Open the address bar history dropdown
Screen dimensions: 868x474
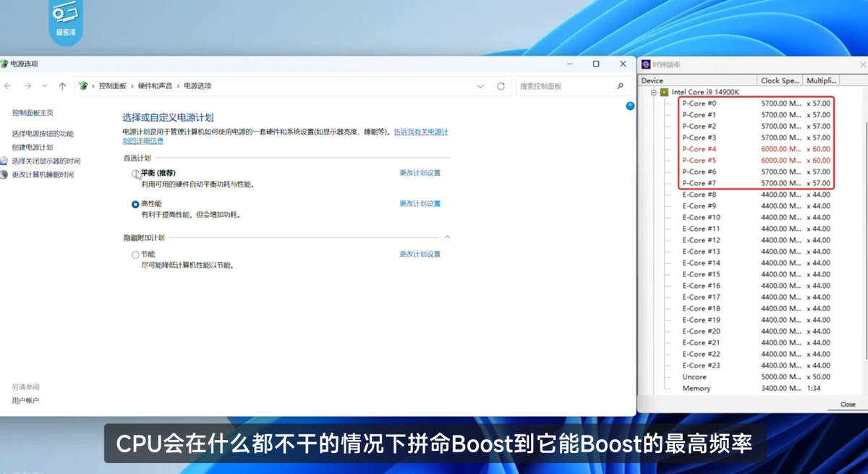coord(480,86)
